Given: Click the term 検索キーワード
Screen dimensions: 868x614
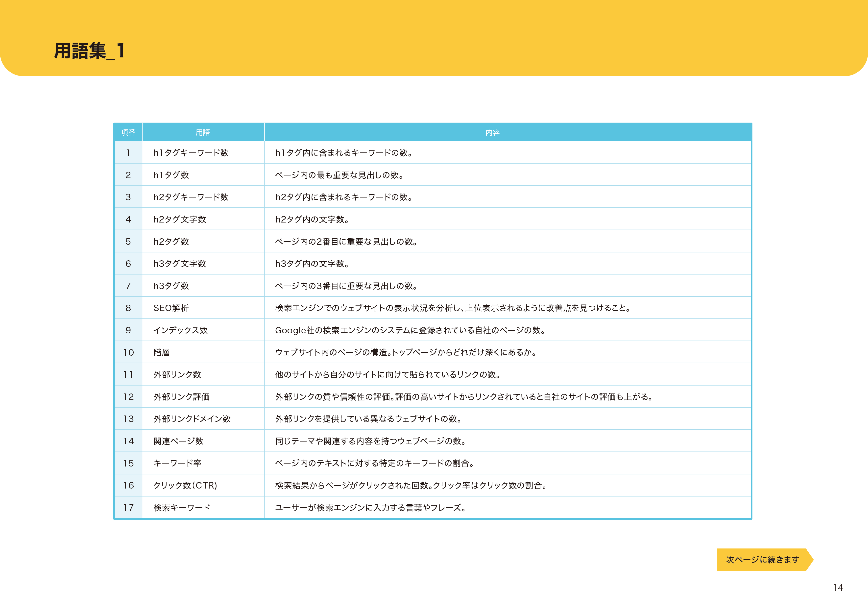Looking at the screenshot, I should [x=182, y=507].
